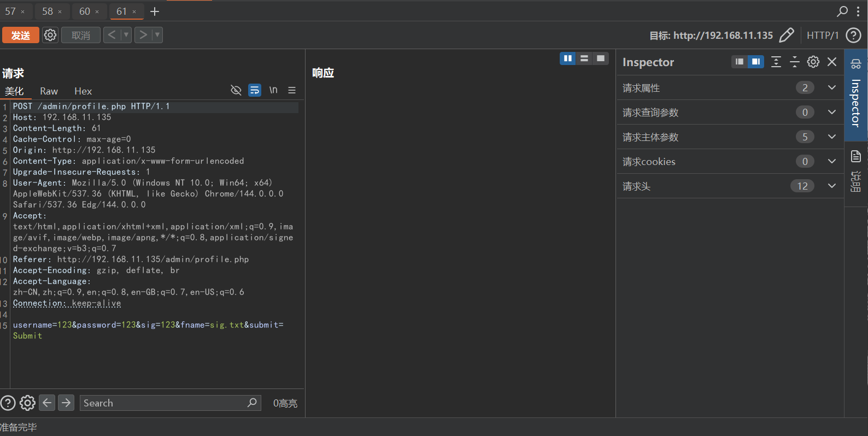Open the forward history dropdown arrow

157,35
